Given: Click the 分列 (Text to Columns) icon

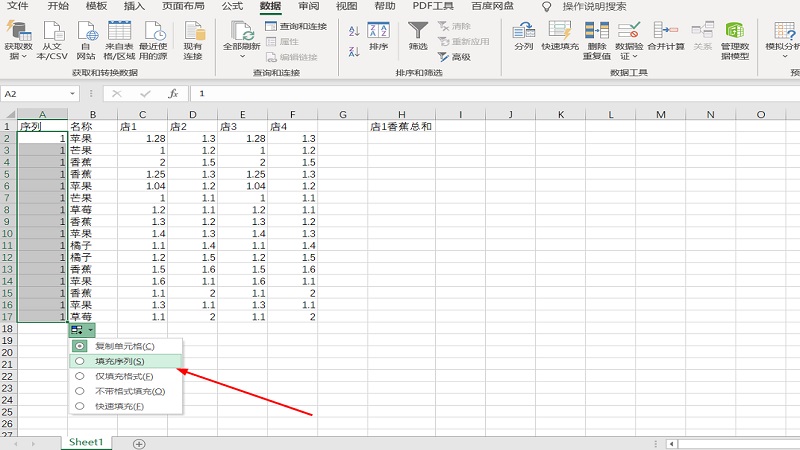Looking at the screenshot, I should 523,35.
